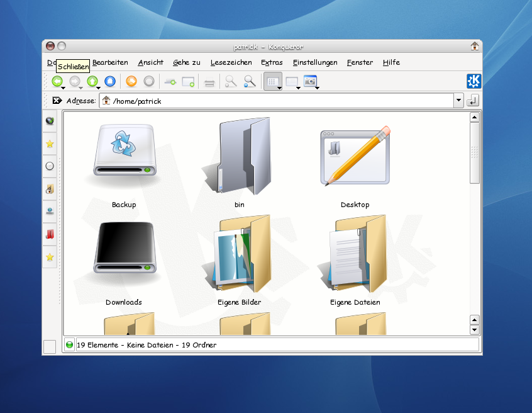
Task: Open the Hilfe menu
Action: (391, 62)
